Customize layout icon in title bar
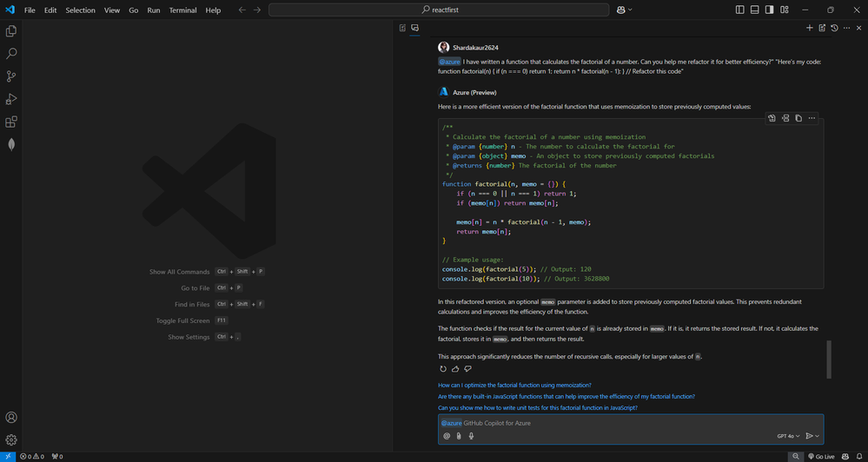868x462 pixels. click(785, 10)
